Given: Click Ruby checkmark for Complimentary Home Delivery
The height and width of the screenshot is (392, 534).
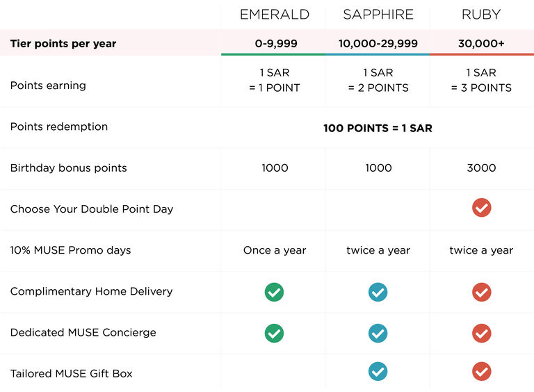Looking at the screenshot, I should 481,292.
